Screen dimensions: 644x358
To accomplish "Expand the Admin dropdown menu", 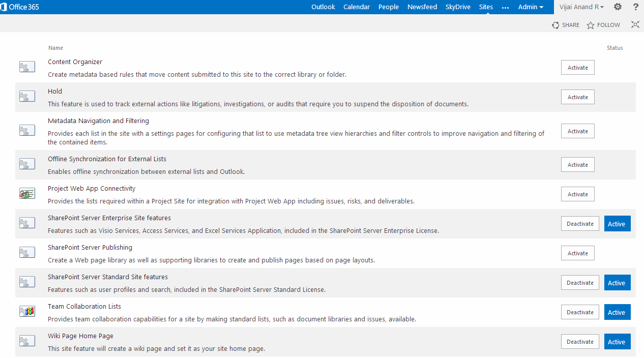I will 531,7.
